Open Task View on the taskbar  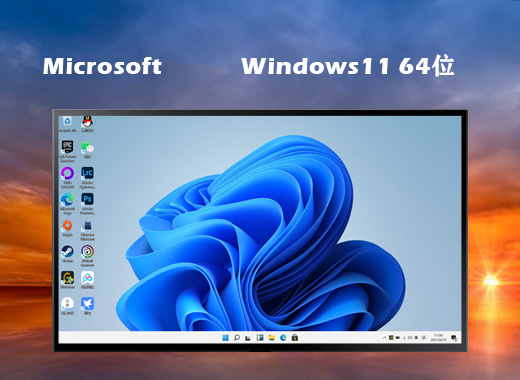coord(248,338)
